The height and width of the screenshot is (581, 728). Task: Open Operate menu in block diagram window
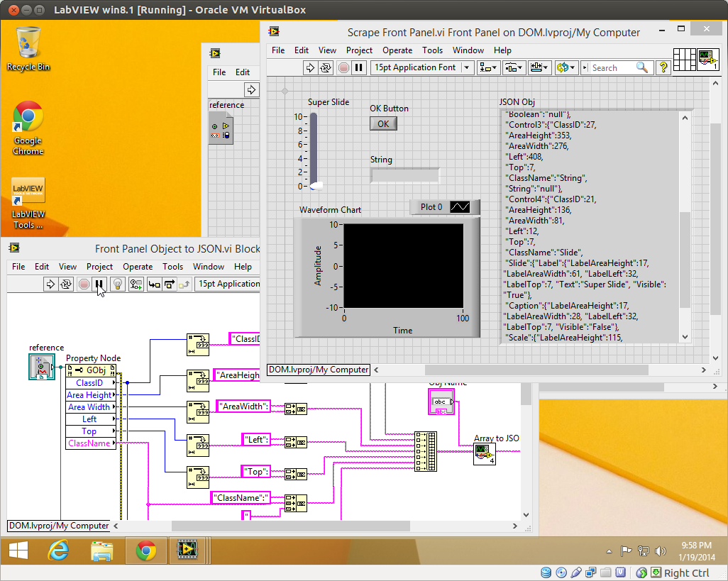[138, 267]
